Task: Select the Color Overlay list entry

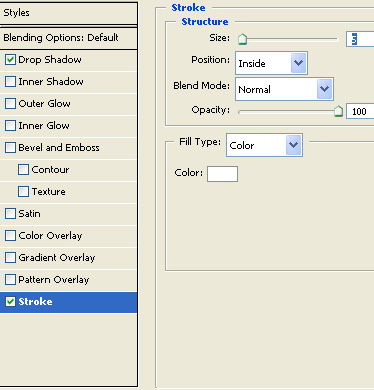Action: [68, 236]
